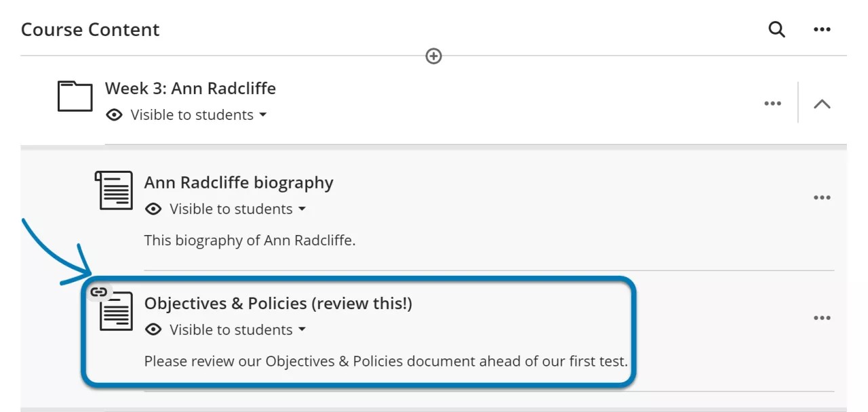Open the Ann Radcliffe biography title link
868x412 pixels.
239,182
